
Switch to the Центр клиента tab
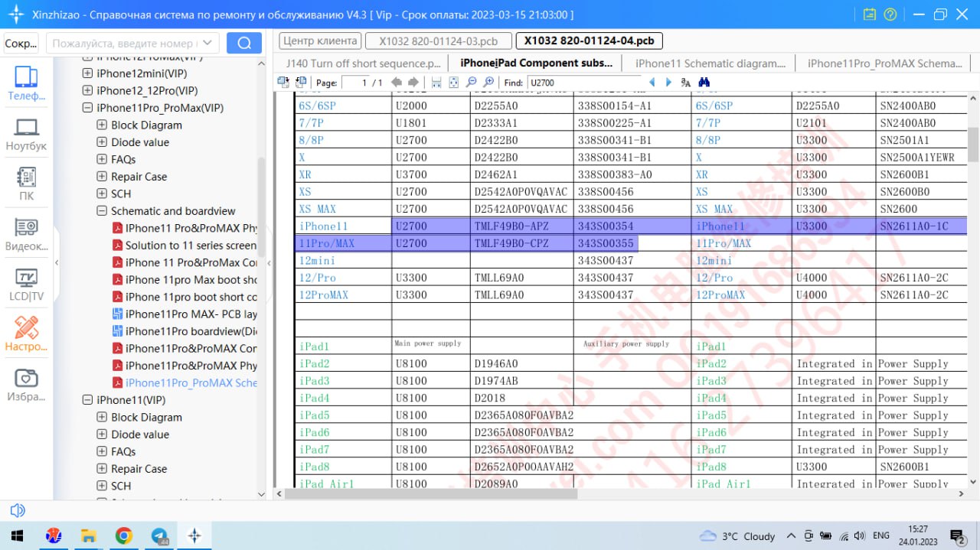coord(319,41)
